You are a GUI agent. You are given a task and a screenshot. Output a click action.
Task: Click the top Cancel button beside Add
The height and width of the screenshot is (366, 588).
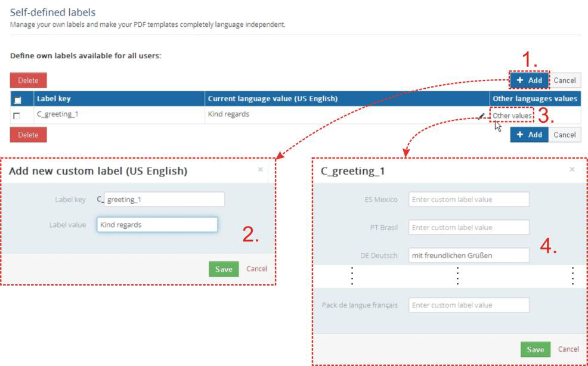(564, 80)
